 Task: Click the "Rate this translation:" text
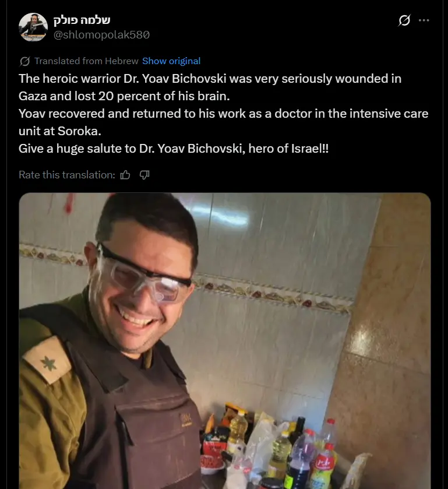click(x=66, y=175)
